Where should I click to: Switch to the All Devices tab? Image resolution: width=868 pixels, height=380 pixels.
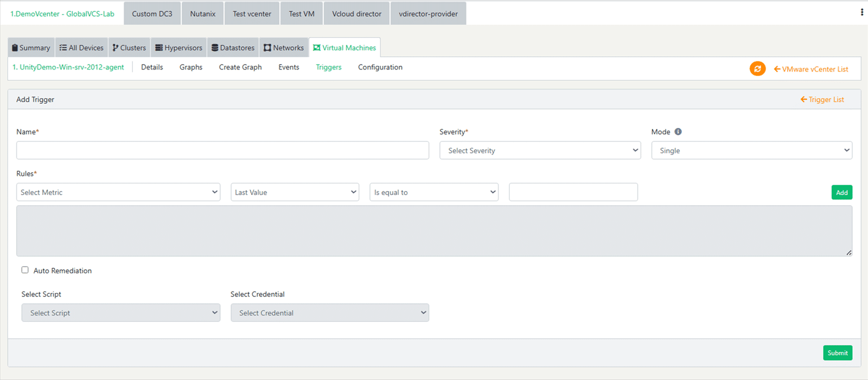81,48
